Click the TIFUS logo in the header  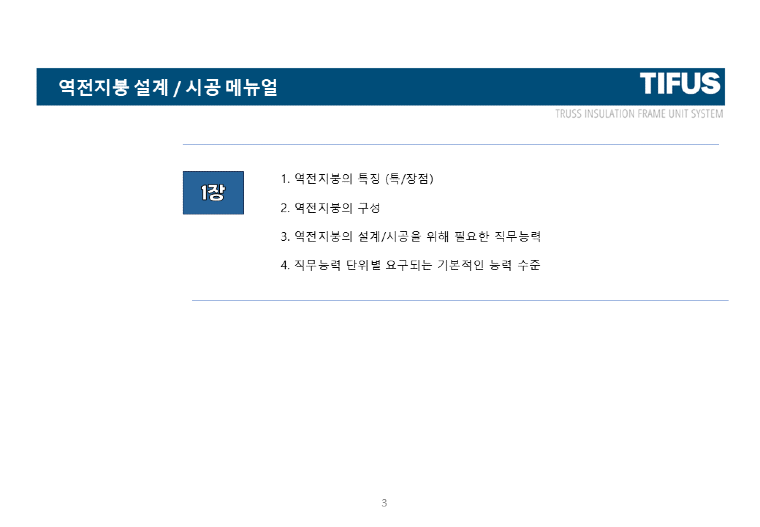click(x=680, y=84)
